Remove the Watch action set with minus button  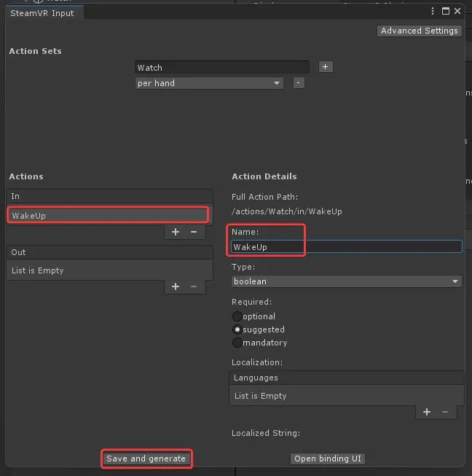coord(299,83)
